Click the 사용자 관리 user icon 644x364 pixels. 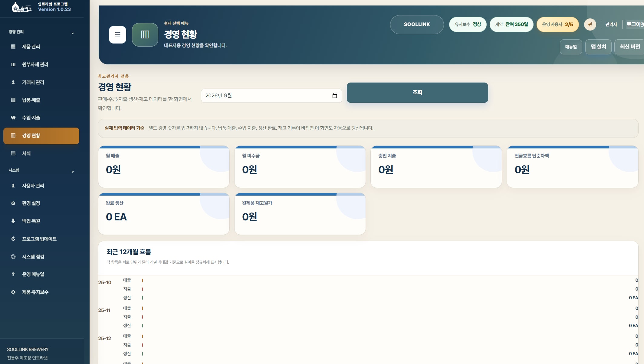13,186
